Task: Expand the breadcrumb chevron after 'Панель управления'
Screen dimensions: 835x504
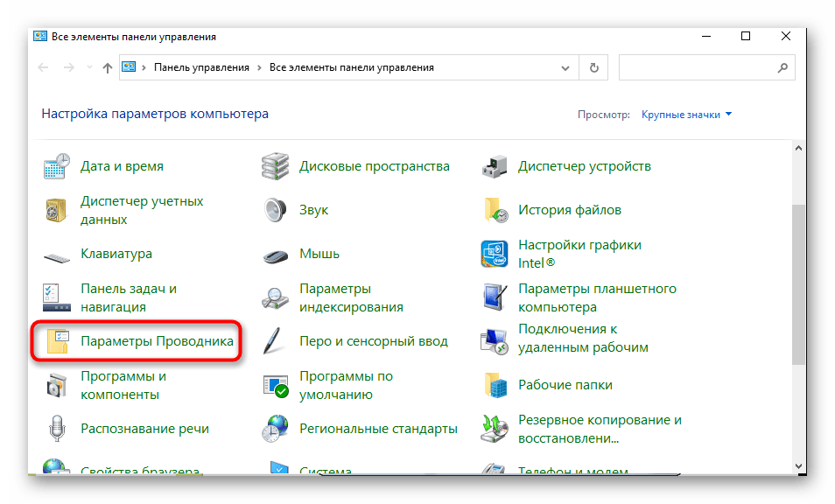Action: (x=259, y=67)
